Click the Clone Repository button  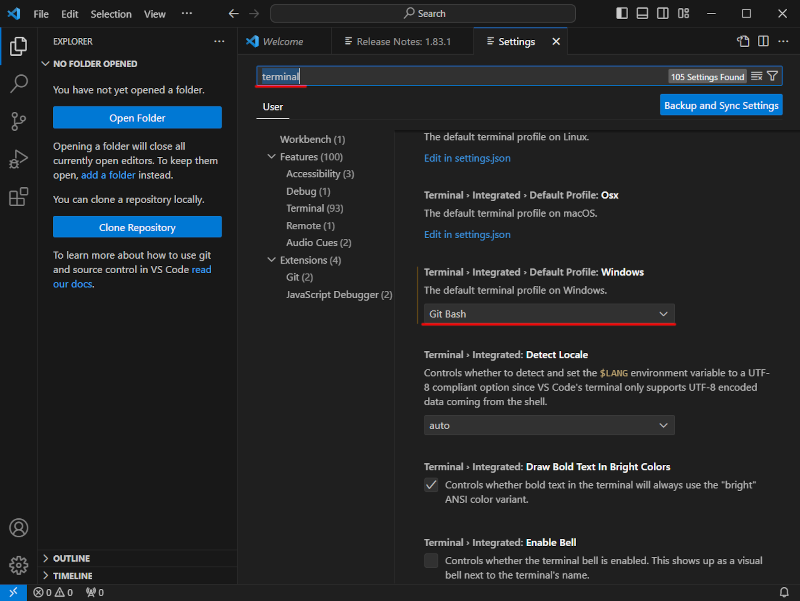(137, 227)
